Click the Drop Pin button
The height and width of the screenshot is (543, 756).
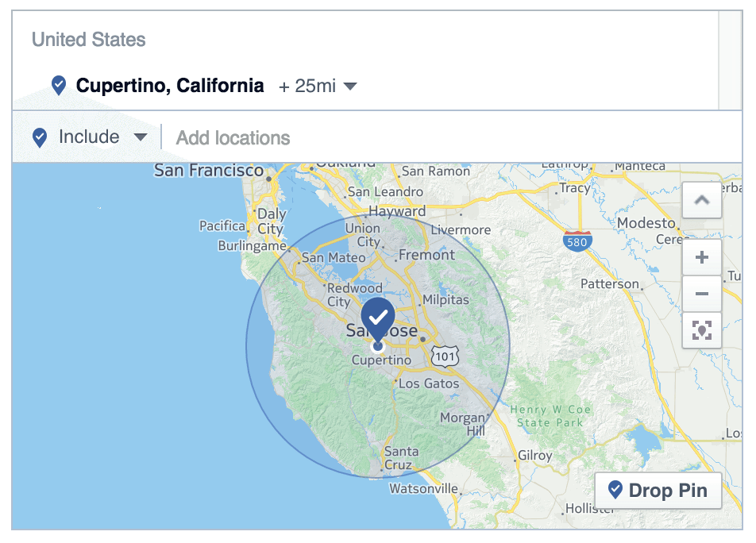[x=657, y=491]
